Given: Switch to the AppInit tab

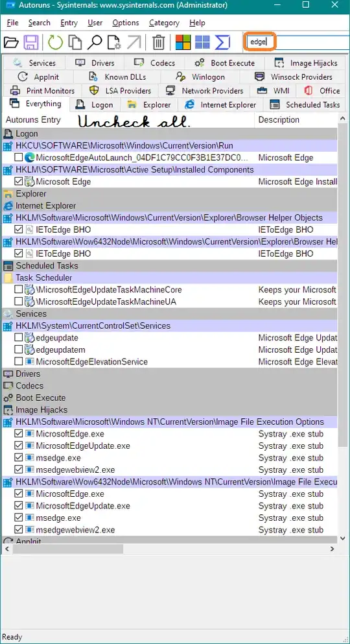Looking at the screenshot, I should point(39,77).
